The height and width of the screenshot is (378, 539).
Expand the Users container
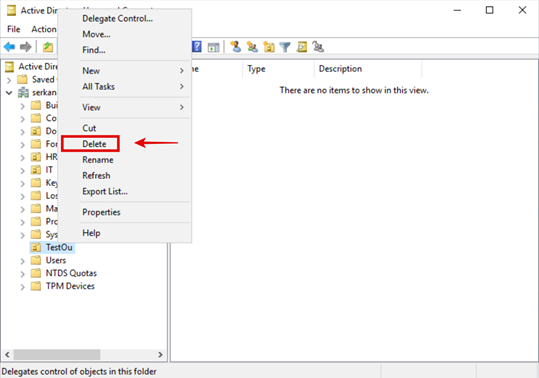(x=23, y=261)
